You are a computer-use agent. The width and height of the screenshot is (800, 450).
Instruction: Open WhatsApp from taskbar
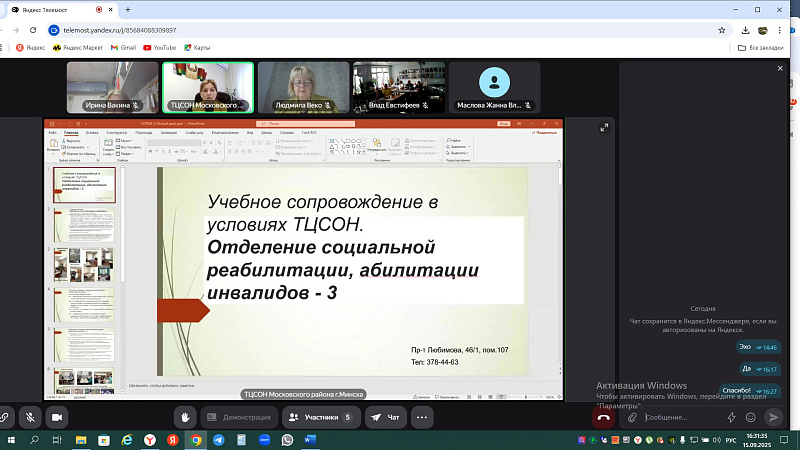287,440
